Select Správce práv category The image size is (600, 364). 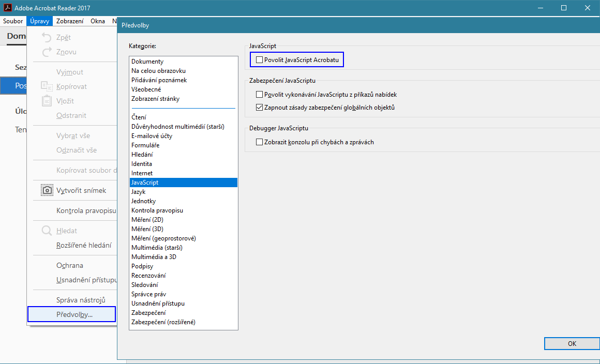click(183, 294)
